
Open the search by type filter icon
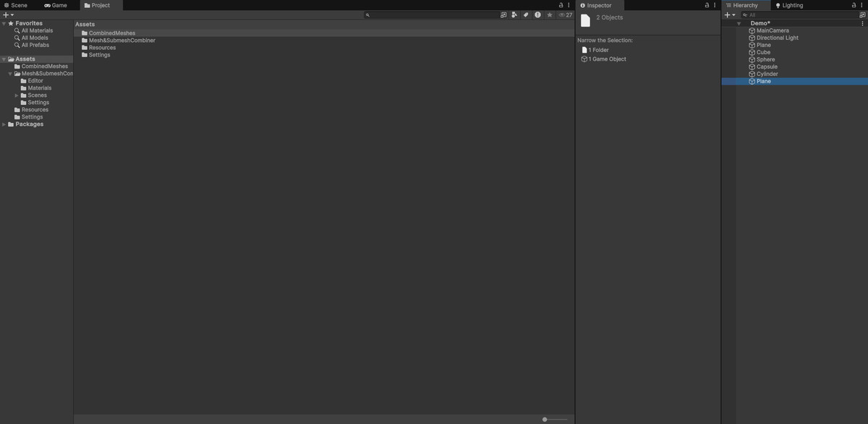[x=514, y=14]
